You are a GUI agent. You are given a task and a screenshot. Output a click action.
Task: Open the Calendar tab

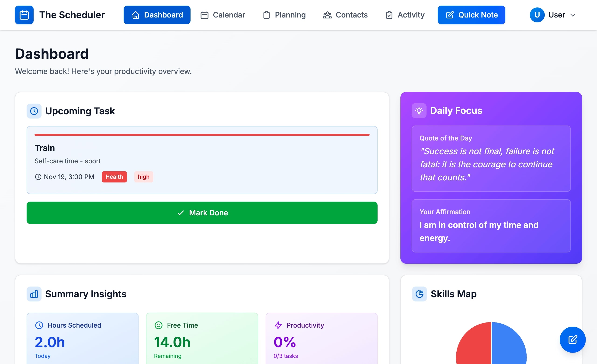pos(223,15)
